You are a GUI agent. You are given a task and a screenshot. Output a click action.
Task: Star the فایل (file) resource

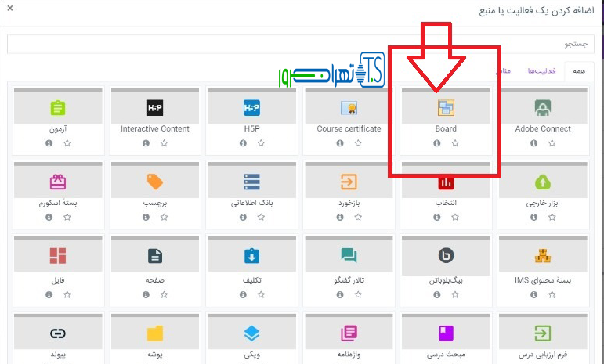tap(67, 294)
